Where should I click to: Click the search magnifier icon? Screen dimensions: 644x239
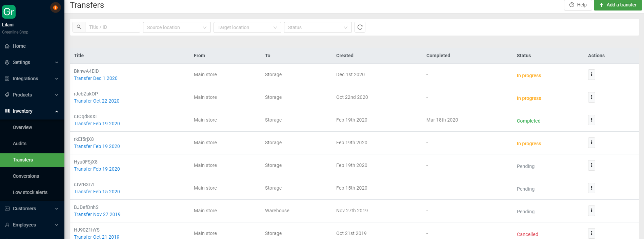79,27
